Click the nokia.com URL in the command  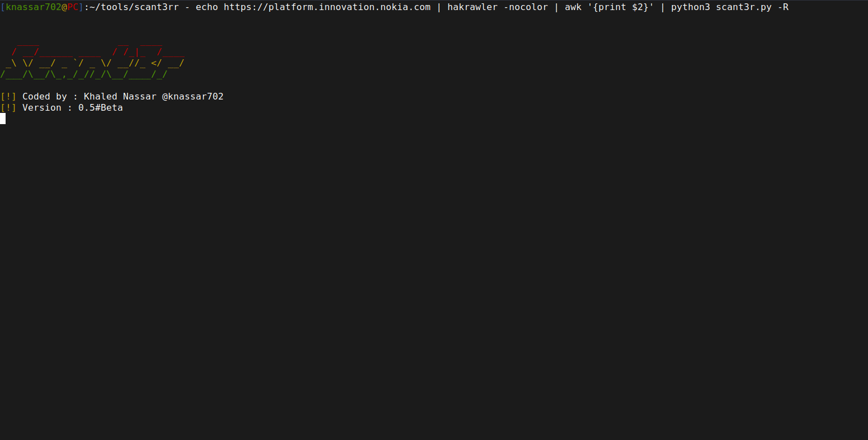(327, 7)
